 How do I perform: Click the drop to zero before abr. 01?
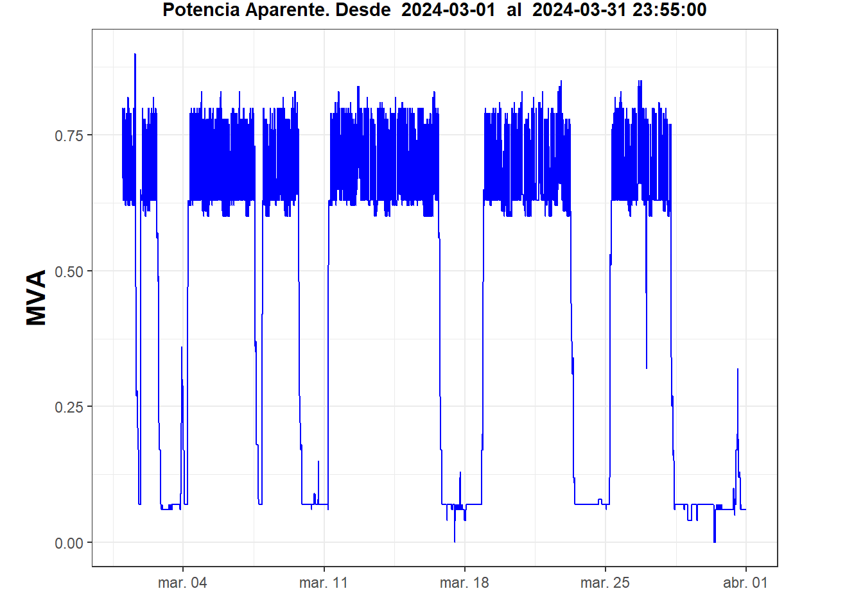(x=714, y=541)
